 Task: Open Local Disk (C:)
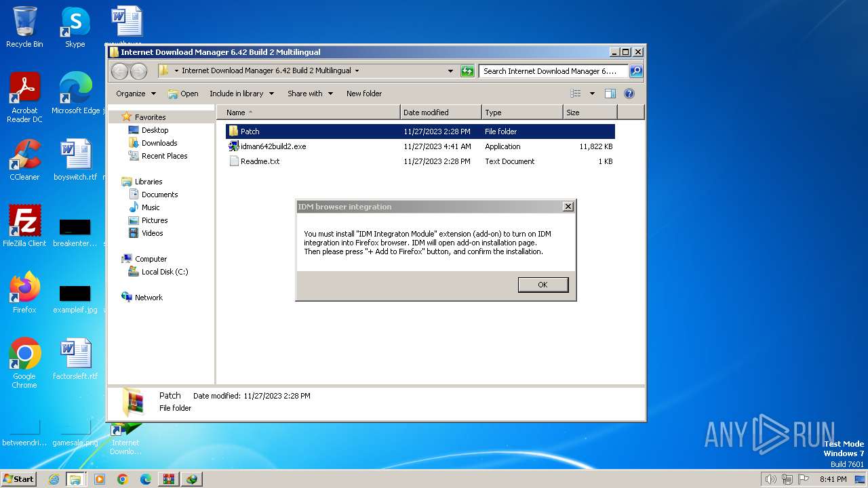(165, 272)
